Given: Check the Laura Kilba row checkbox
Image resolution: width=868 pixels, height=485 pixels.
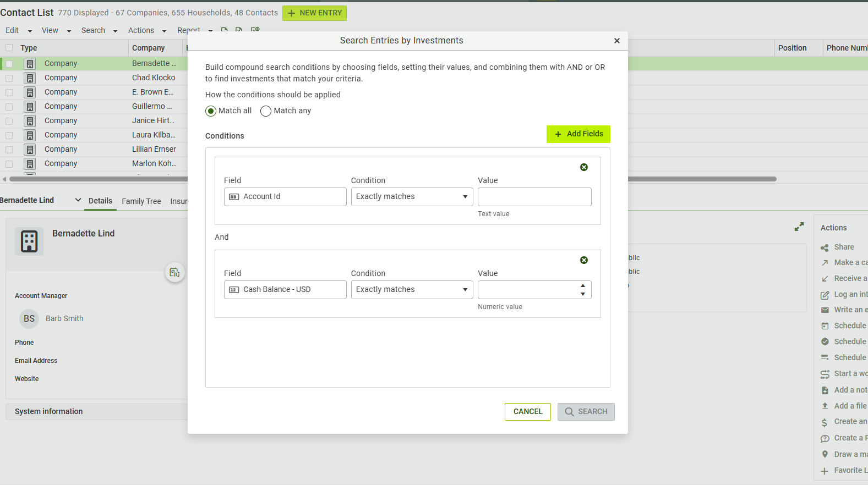Looking at the screenshot, I should 9,135.
